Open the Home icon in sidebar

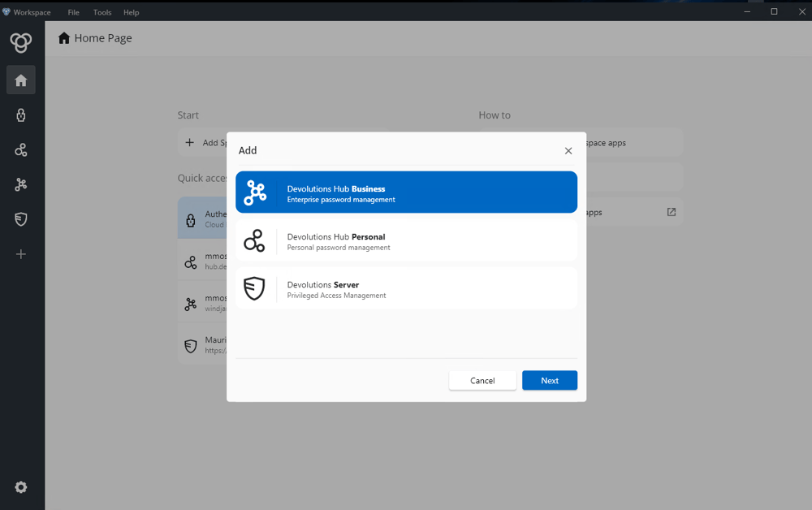click(21, 80)
